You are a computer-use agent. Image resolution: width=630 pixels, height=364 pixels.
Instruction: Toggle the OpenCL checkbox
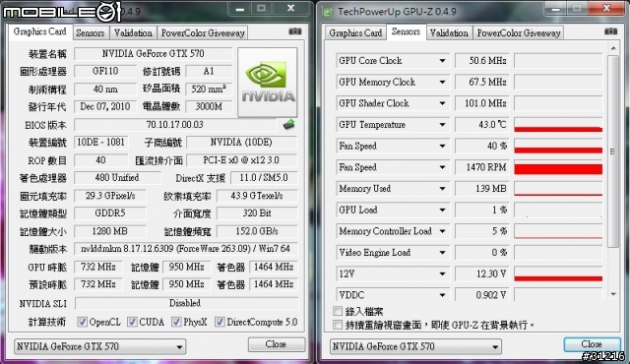[82, 322]
